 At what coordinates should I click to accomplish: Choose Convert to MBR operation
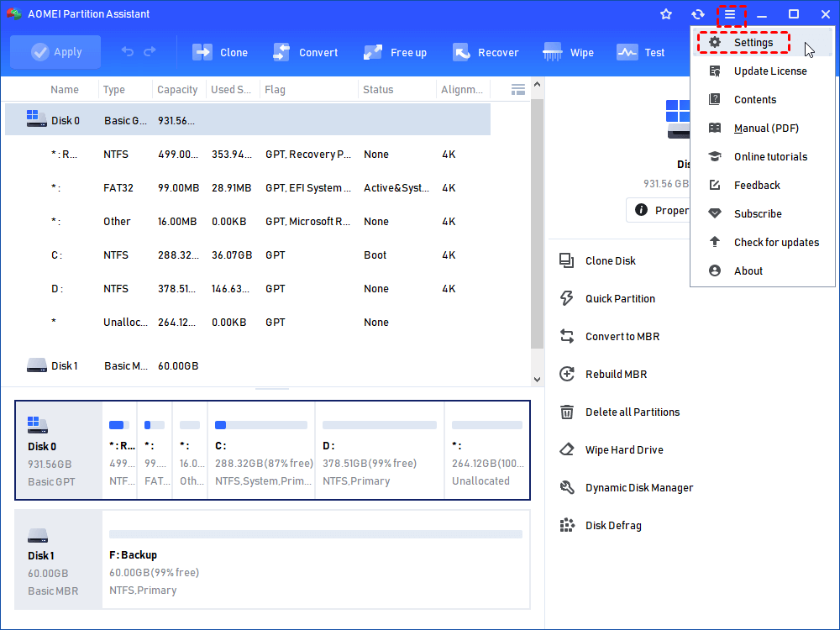610,337
